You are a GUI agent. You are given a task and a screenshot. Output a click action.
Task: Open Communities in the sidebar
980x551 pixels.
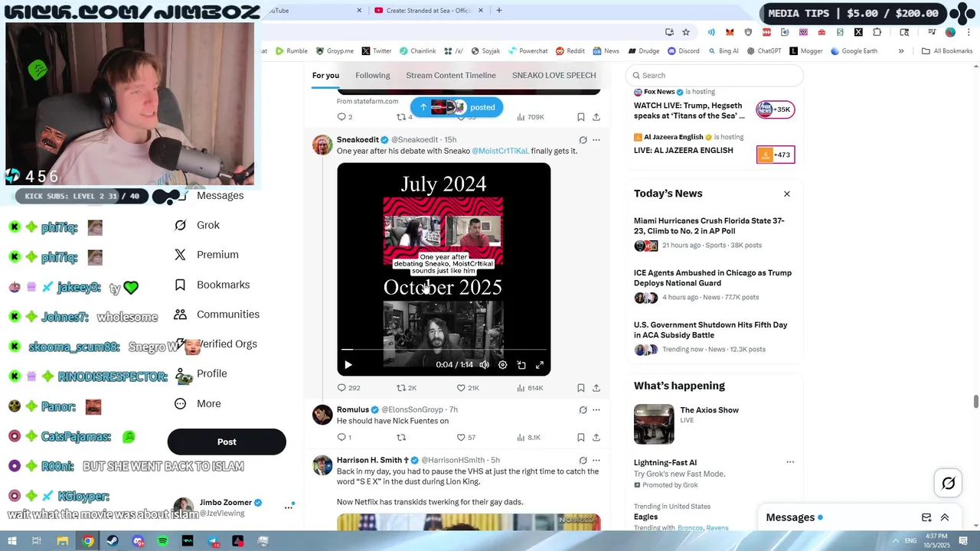point(217,315)
